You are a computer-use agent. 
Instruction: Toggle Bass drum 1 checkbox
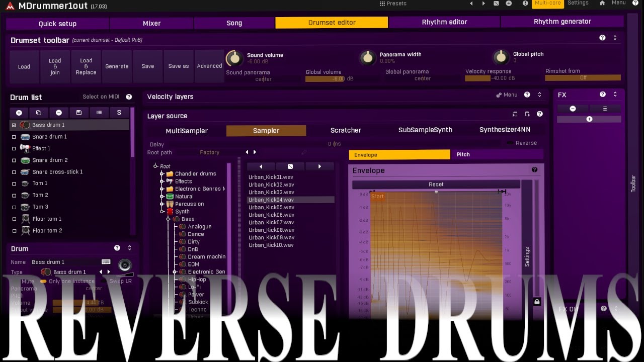[x=14, y=125]
